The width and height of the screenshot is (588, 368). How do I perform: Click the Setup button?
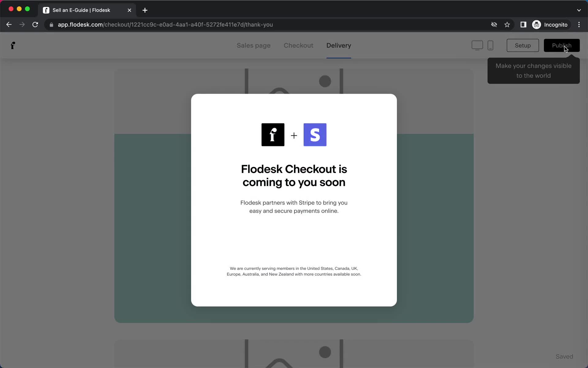[x=523, y=45]
